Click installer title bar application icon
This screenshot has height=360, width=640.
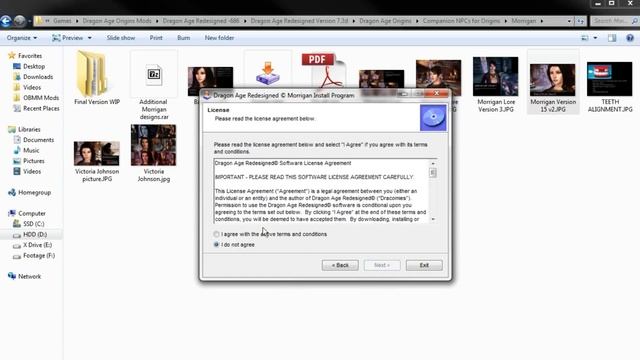(207, 95)
